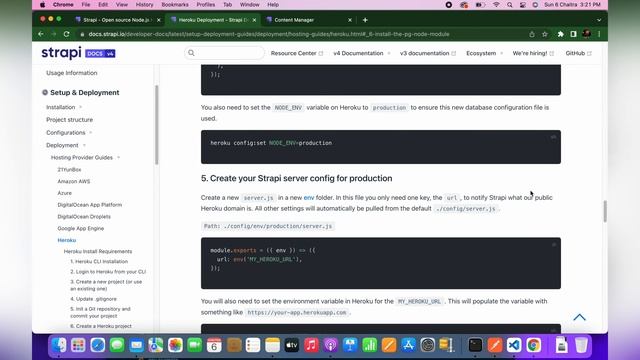The image size is (640, 360).
Task: Open Control Center in the menu bar
Action: (x=522, y=5)
